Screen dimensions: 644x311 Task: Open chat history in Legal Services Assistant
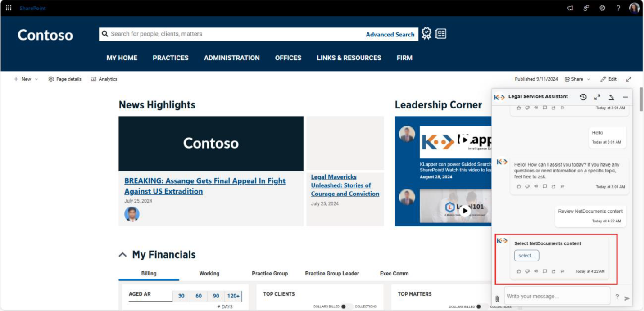coord(583,97)
